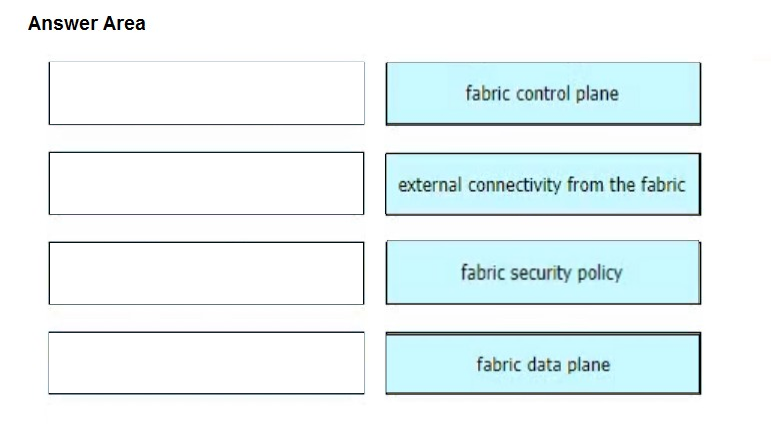Click the Answer Area heading
Screen dimensions: 771x448
87,23
